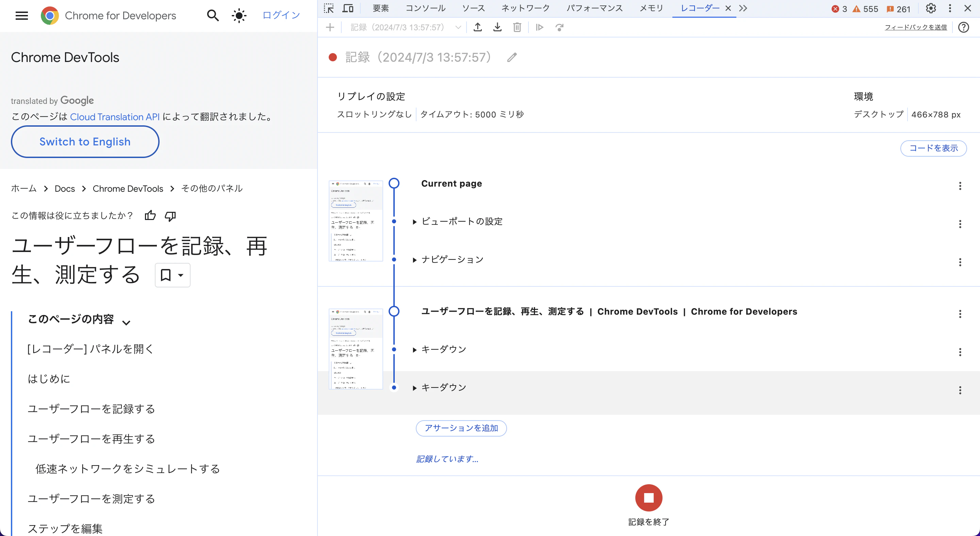
Task: Open the recording selector dropdown
Action: pos(406,27)
